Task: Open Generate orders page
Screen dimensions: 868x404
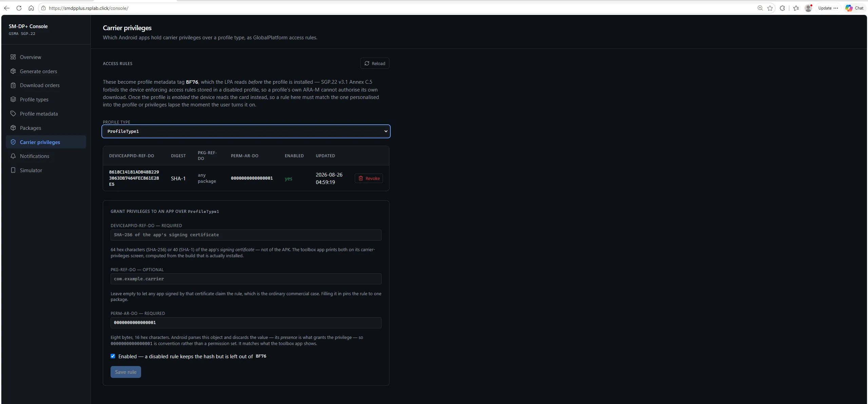Action: click(x=46, y=71)
